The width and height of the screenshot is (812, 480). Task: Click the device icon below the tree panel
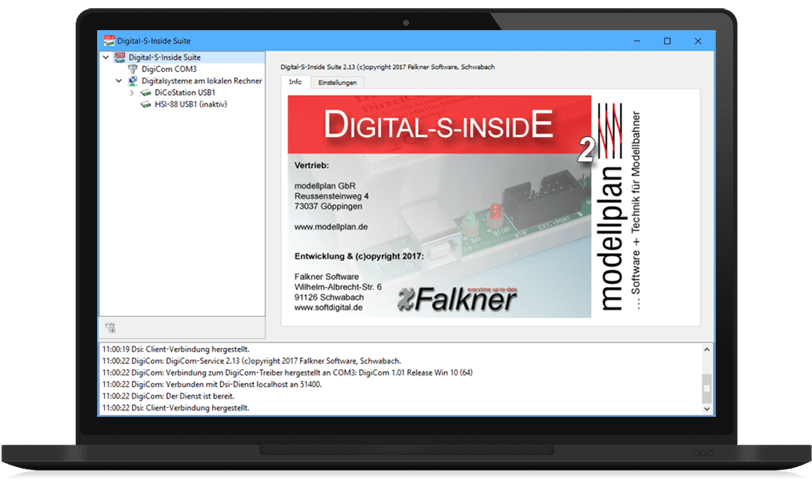point(110,328)
